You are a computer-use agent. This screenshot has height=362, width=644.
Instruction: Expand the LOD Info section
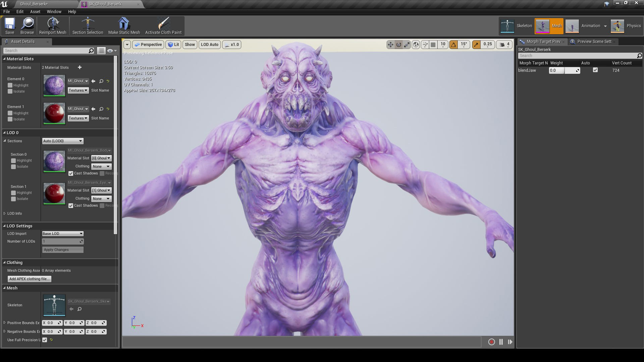tap(5, 214)
